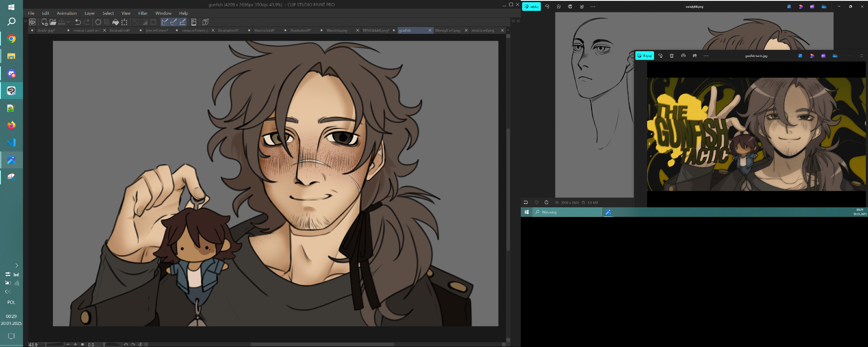Expand the canvas tab list dropdown
This screenshot has height=347, width=868.
pyautogui.click(x=508, y=30)
